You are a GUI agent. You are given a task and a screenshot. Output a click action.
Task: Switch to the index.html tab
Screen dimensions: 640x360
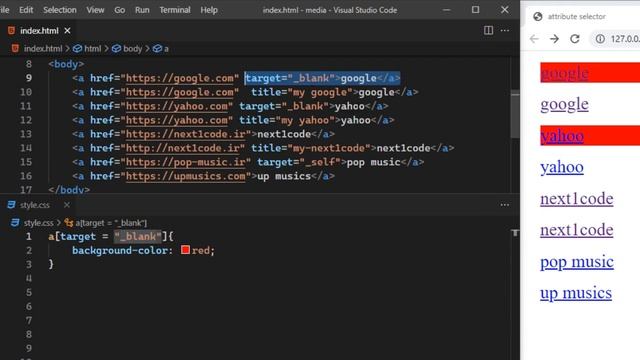(39, 31)
